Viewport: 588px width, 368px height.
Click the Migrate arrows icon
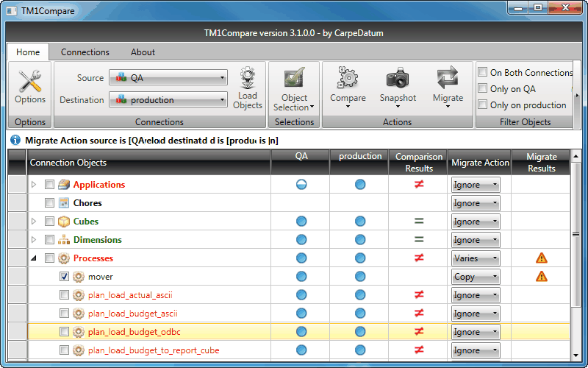(x=448, y=78)
